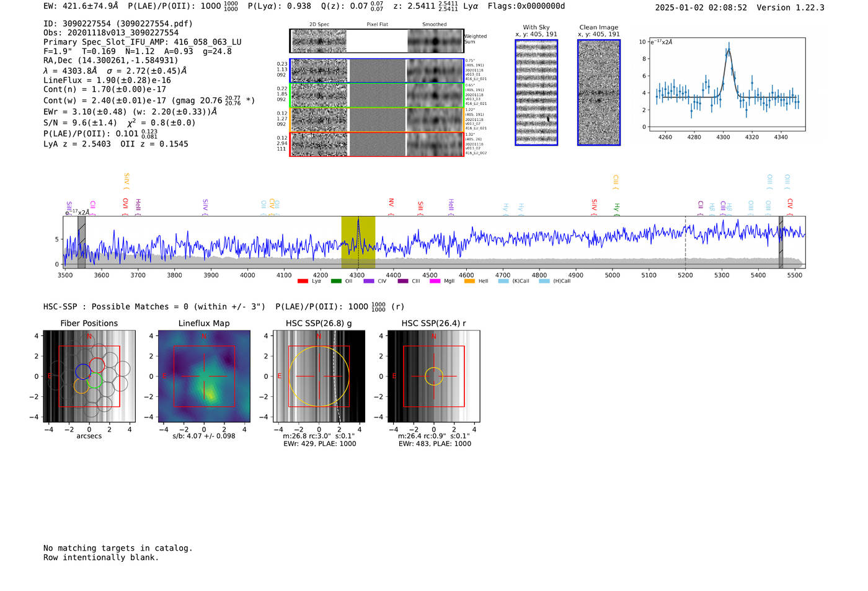Open the HSC SSP(26.8) g image
The height and width of the screenshot is (591, 868).
[319, 376]
